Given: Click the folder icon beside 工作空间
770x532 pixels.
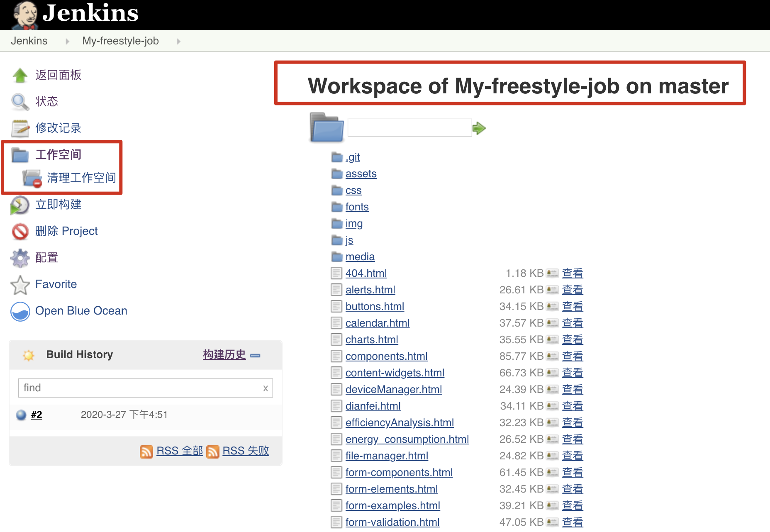Looking at the screenshot, I should point(20,155).
